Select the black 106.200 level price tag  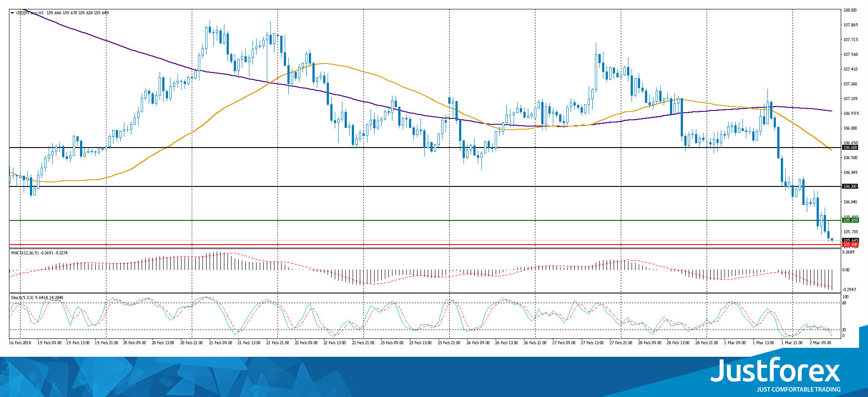(x=850, y=186)
